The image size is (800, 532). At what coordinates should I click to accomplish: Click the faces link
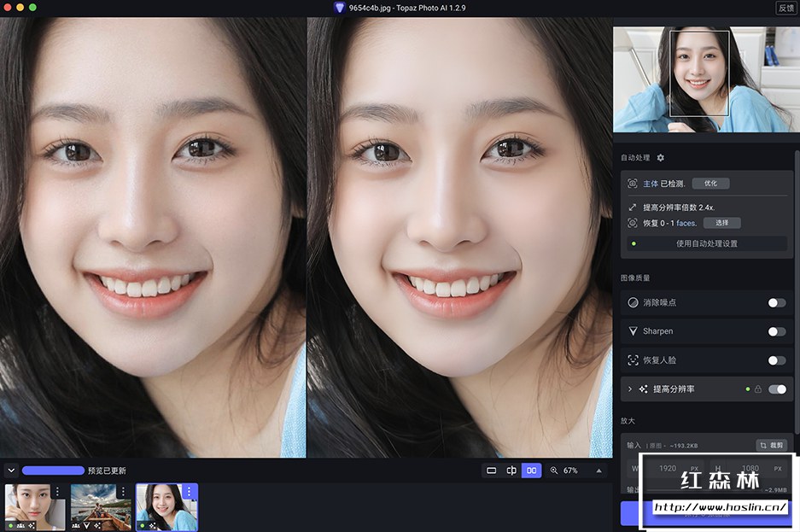[686, 224]
